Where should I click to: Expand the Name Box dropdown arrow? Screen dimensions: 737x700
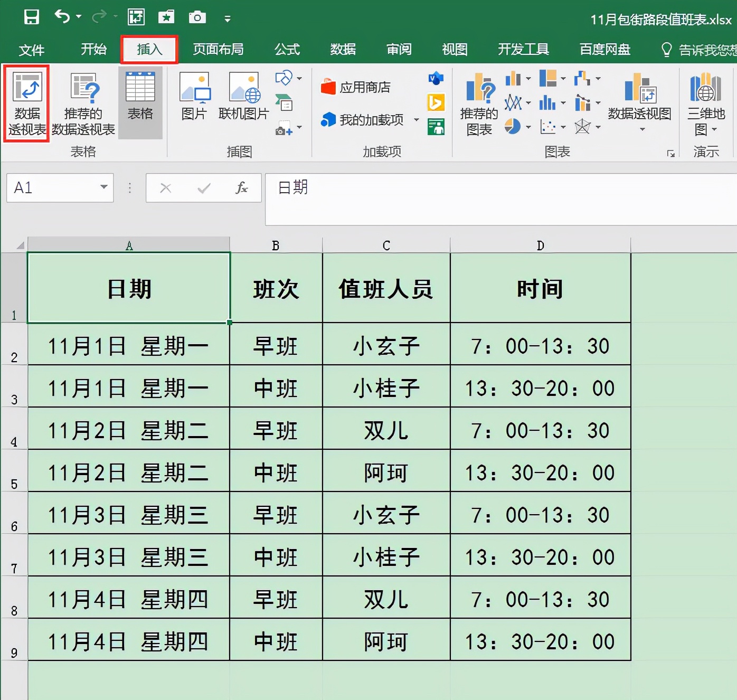[103, 187]
